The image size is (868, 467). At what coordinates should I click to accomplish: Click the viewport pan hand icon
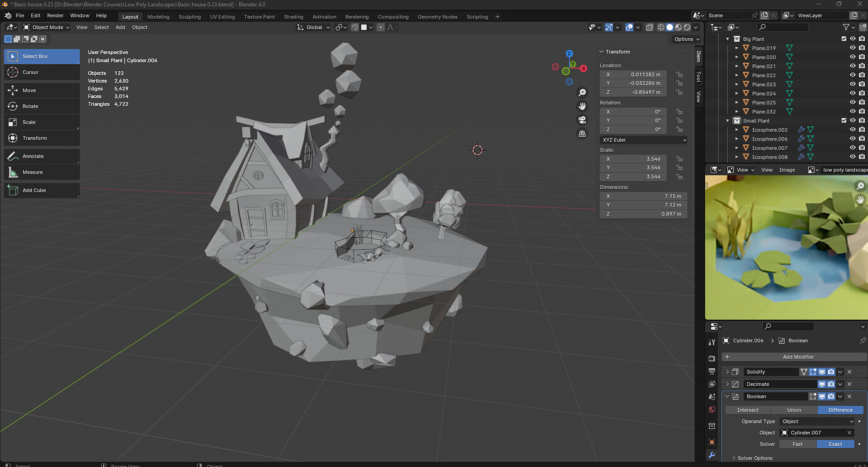582,106
